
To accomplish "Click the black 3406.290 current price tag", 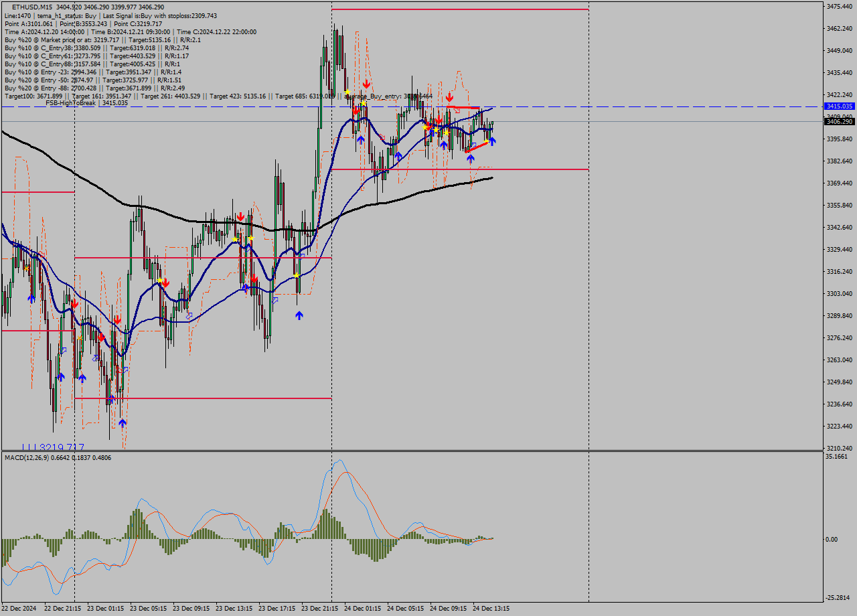I will click(x=839, y=121).
